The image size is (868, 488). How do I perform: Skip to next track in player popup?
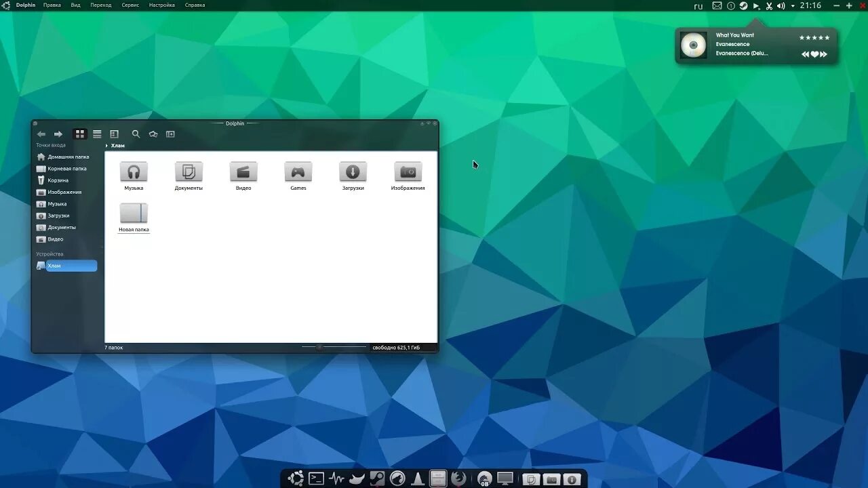tap(824, 54)
